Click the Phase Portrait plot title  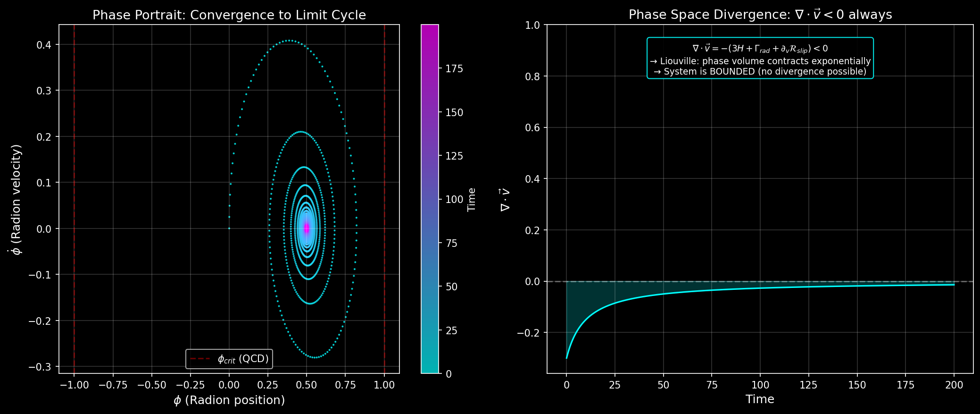pos(229,15)
